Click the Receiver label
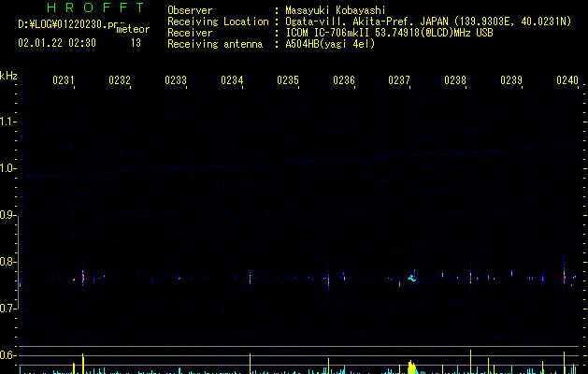588x374 pixels. (x=190, y=33)
